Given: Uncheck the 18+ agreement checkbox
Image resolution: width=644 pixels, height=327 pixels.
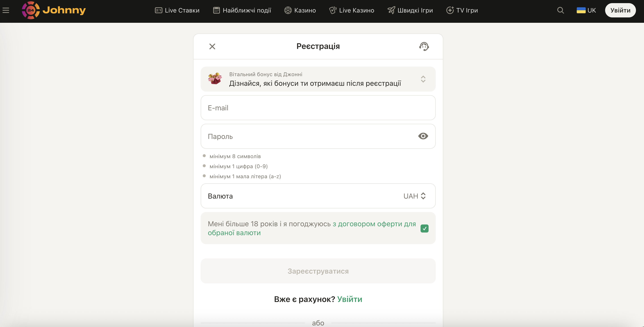Looking at the screenshot, I should (x=424, y=228).
